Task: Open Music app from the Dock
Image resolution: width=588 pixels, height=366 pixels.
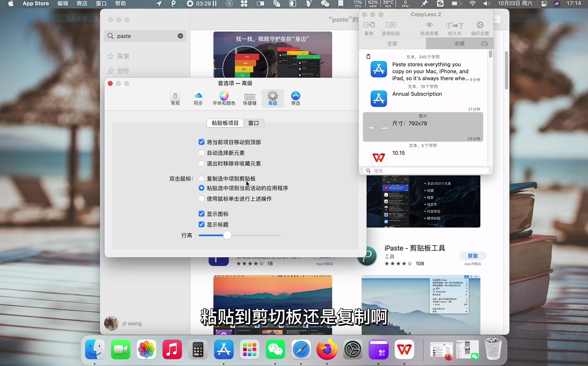Action: pos(172,349)
